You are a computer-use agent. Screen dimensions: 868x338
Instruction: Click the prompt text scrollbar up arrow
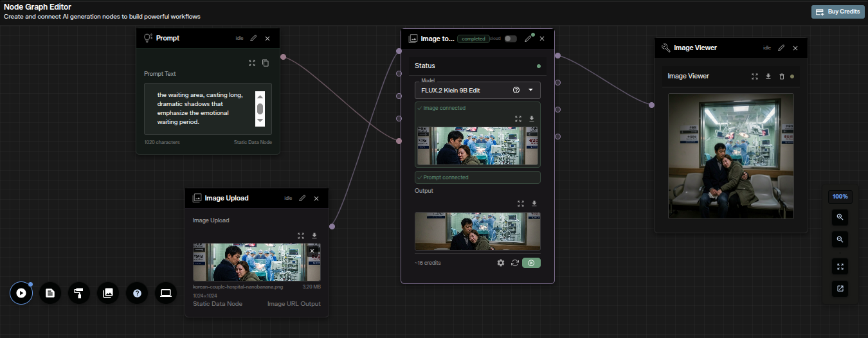[260, 96]
